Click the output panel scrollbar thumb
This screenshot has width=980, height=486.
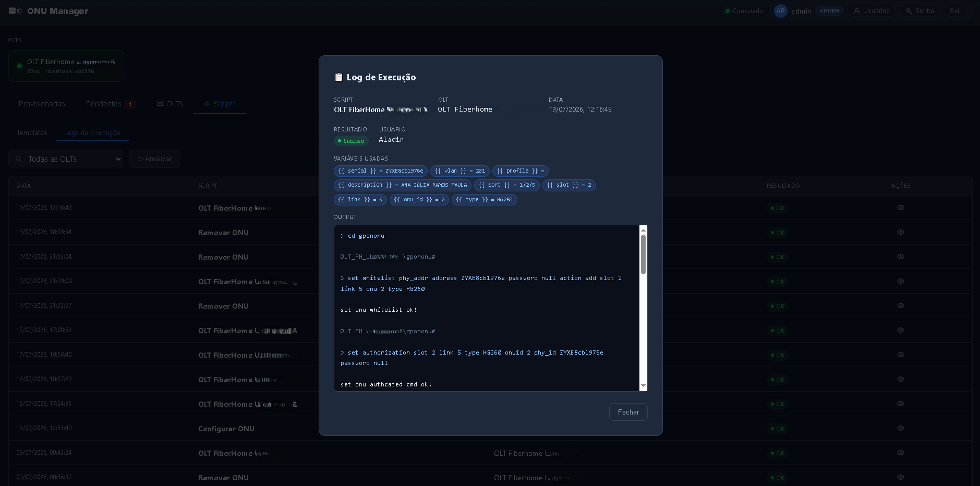point(643,254)
